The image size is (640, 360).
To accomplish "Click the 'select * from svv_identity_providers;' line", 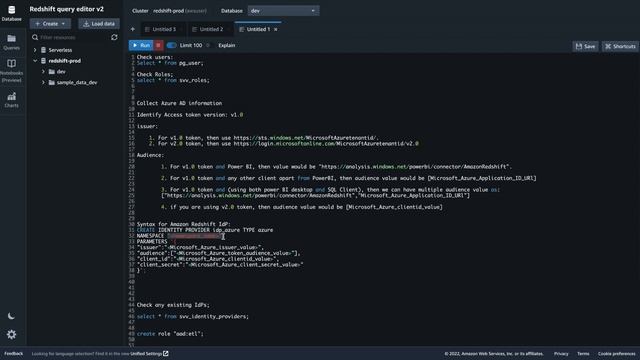I will pos(193,317).
